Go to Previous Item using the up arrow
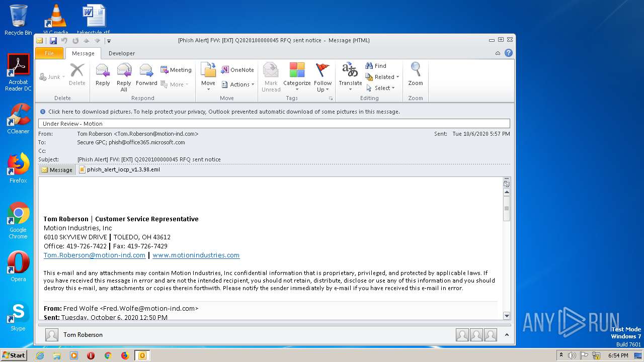Screen dimensions: 644x362 [x=86, y=41]
